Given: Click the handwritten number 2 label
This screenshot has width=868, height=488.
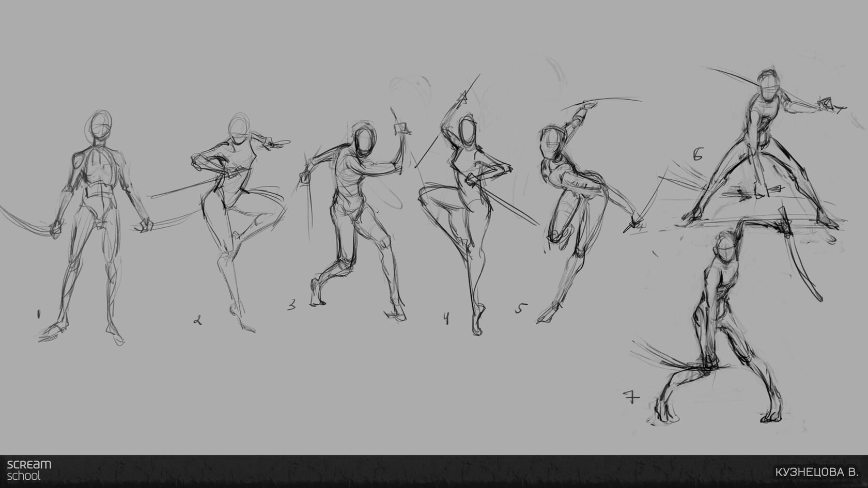Looking at the screenshot, I should 197,321.
